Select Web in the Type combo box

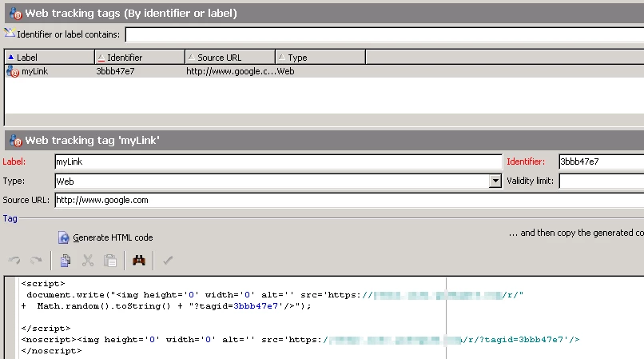(x=272, y=181)
